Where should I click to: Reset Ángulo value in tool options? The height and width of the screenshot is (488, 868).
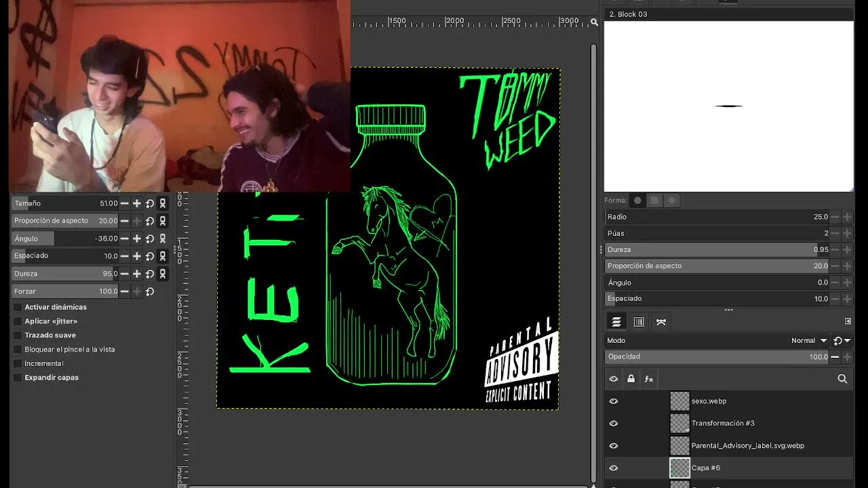click(x=150, y=239)
